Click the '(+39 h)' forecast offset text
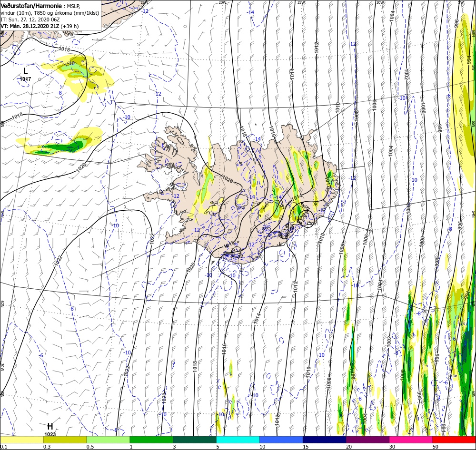This screenshot has width=476, height=450. (x=70, y=26)
